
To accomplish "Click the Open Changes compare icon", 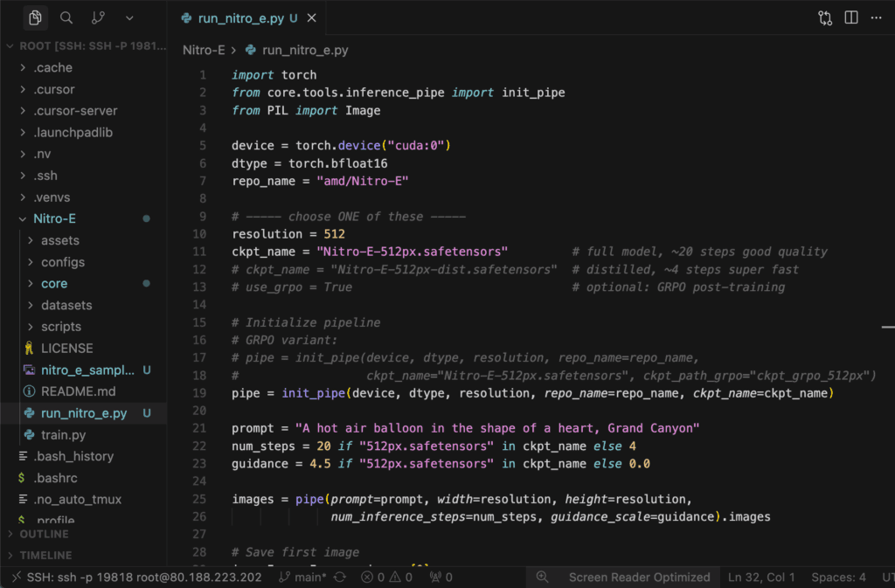I will pos(825,17).
